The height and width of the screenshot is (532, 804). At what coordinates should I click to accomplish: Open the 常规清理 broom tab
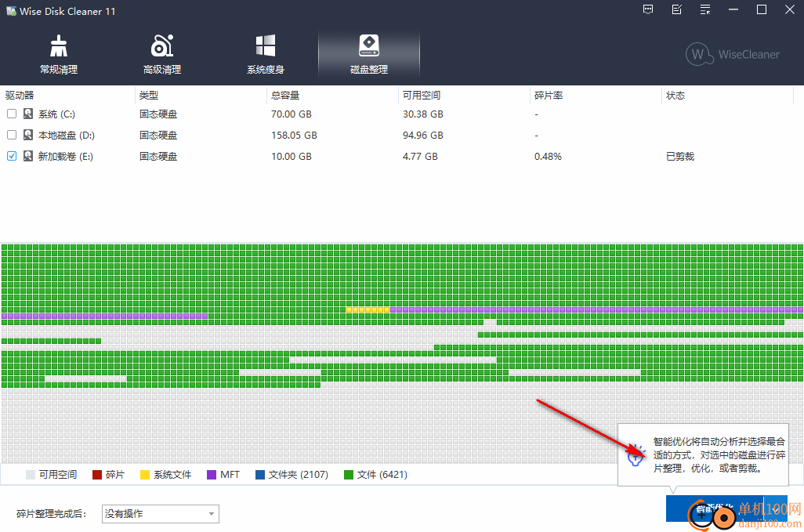click(x=59, y=55)
